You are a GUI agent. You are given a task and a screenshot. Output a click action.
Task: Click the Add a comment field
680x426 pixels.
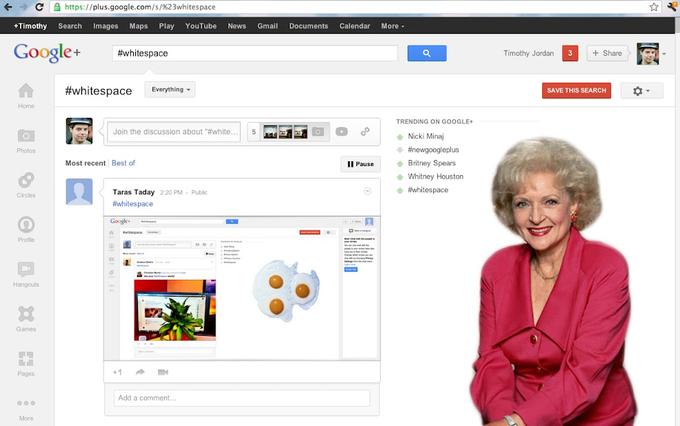[x=242, y=398]
